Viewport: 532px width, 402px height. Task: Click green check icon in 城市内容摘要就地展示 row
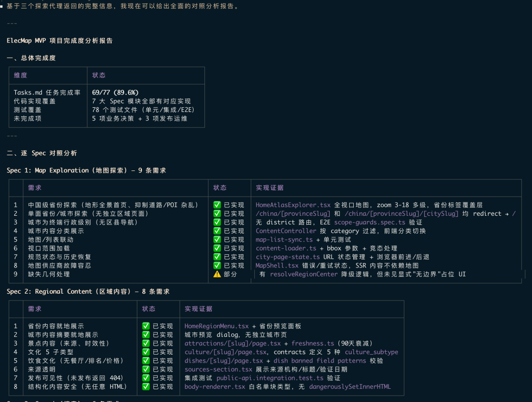click(146, 335)
